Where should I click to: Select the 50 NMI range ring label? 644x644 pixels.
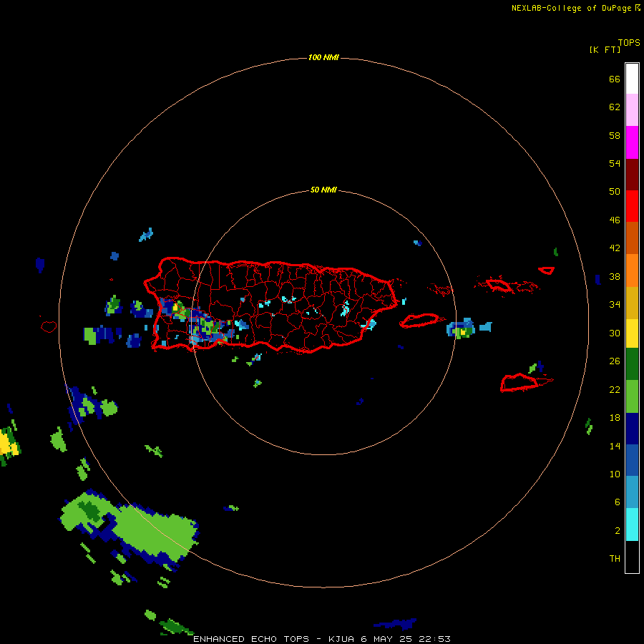tap(323, 190)
